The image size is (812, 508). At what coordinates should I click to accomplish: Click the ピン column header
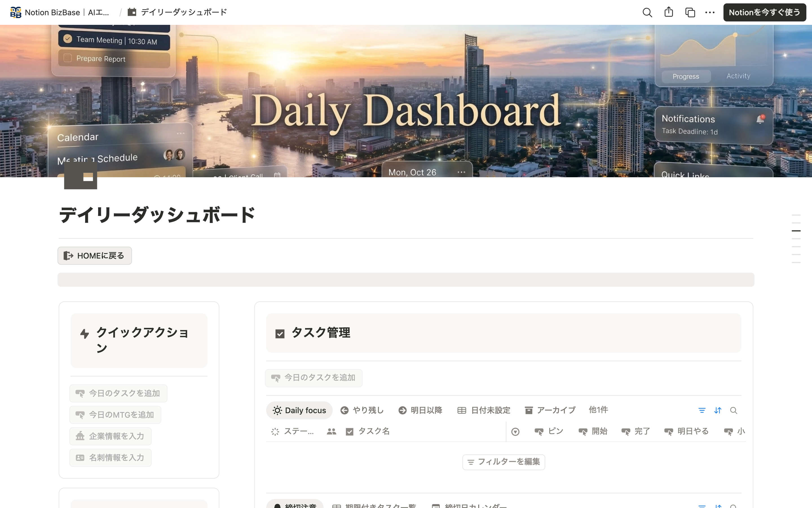pyautogui.click(x=549, y=432)
